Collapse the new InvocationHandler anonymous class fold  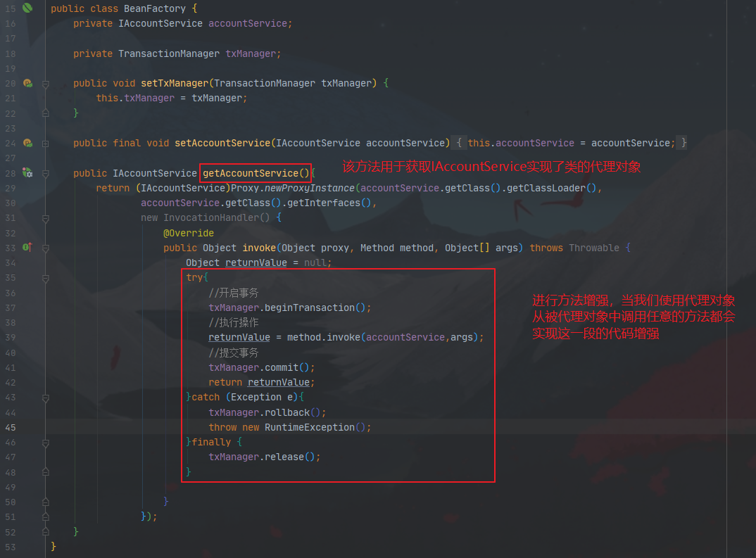click(x=45, y=218)
